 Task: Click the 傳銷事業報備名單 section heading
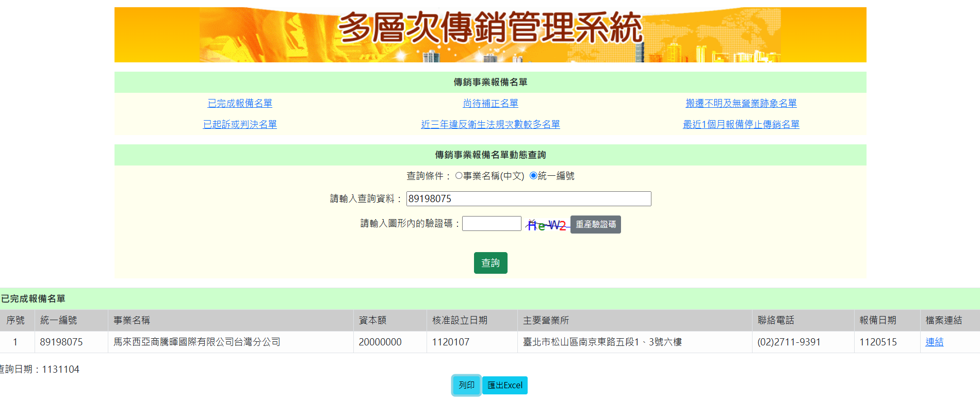click(x=491, y=82)
